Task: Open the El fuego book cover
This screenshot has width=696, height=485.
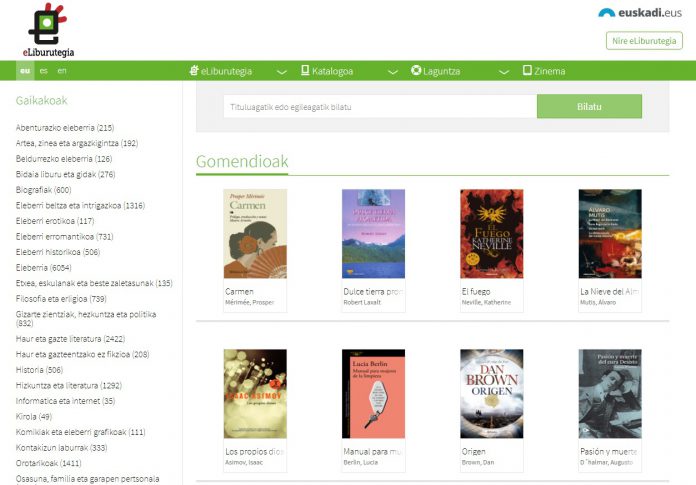Action: click(491, 234)
